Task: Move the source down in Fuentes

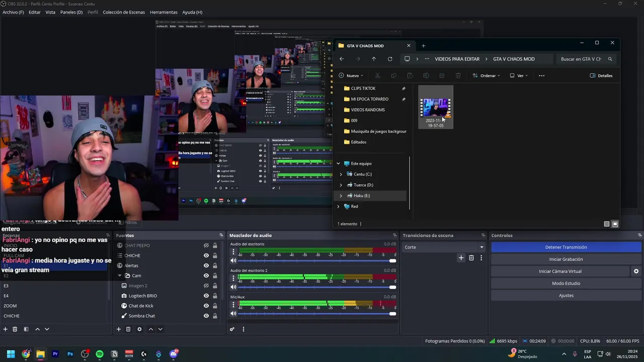Action: point(160,329)
